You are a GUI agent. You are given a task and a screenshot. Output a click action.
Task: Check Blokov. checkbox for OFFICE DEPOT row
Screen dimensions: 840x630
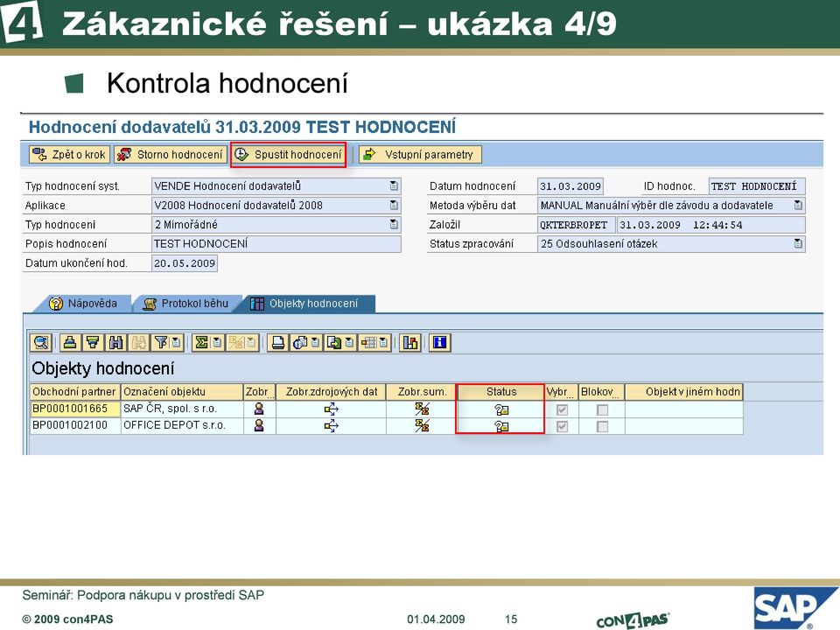[603, 426]
